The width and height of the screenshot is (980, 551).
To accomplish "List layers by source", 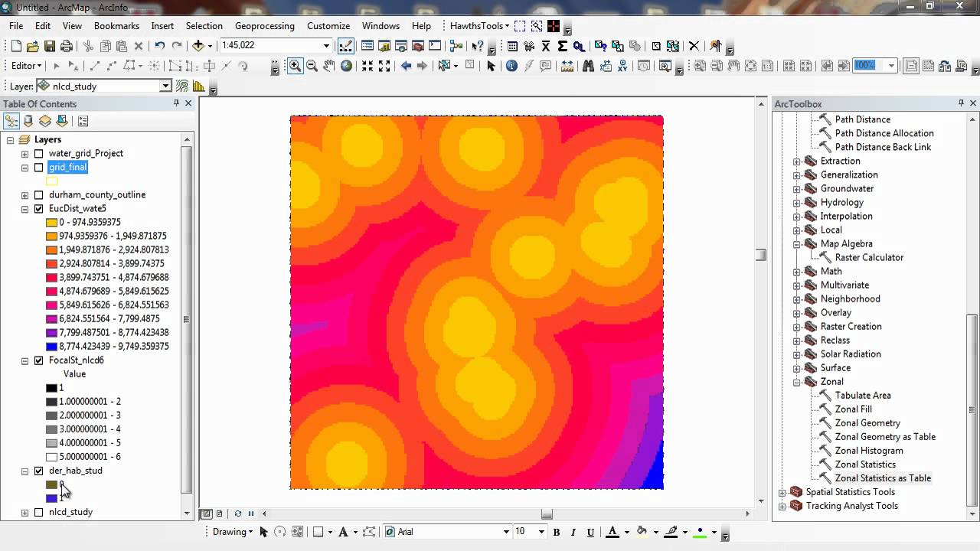I will coord(28,121).
